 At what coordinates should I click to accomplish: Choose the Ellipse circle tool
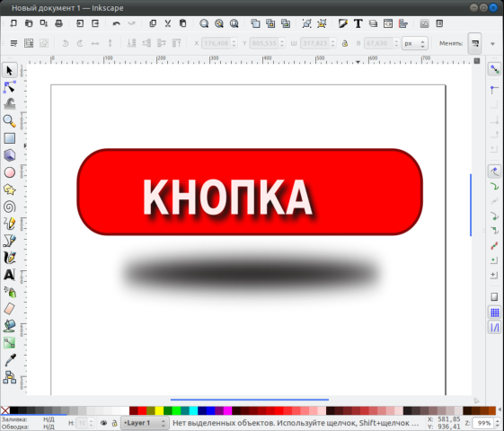tap(10, 172)
